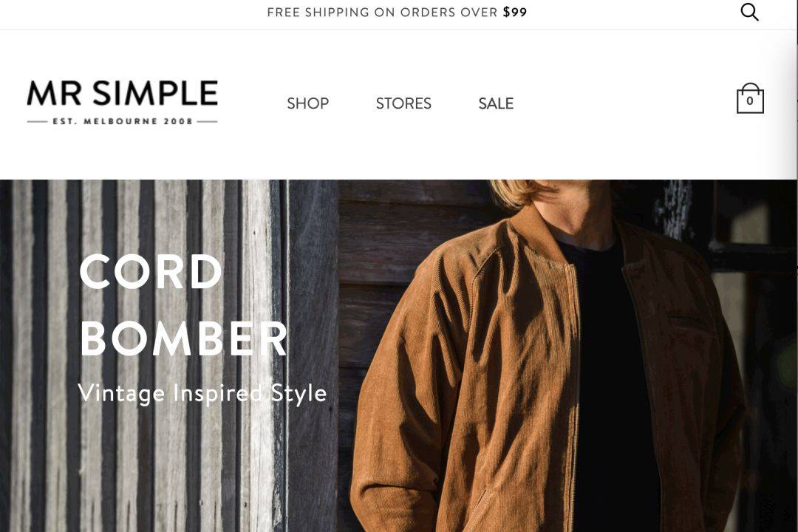The width and height of the screenshot is (798, 532).
Task: Open the shopping bag cart icon
Action: (750, 98)
